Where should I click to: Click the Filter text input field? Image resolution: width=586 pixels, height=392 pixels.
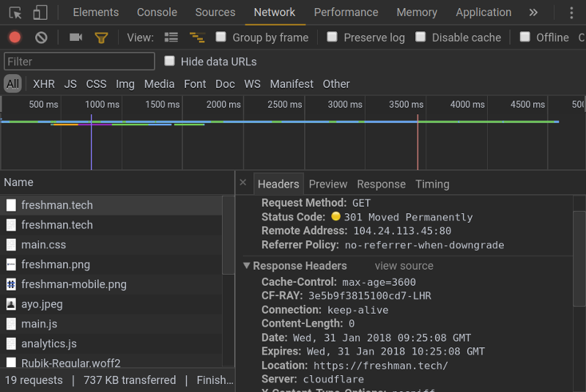[x=79, y=62]
